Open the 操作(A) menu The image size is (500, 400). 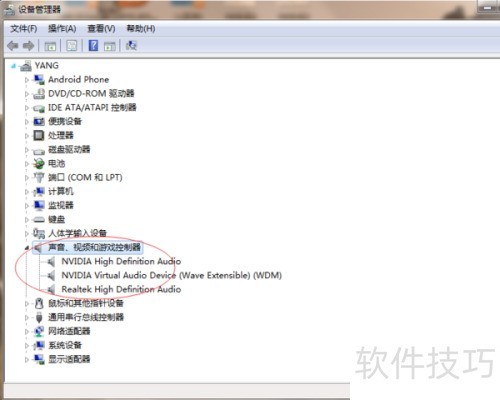[x=62, y=29]
